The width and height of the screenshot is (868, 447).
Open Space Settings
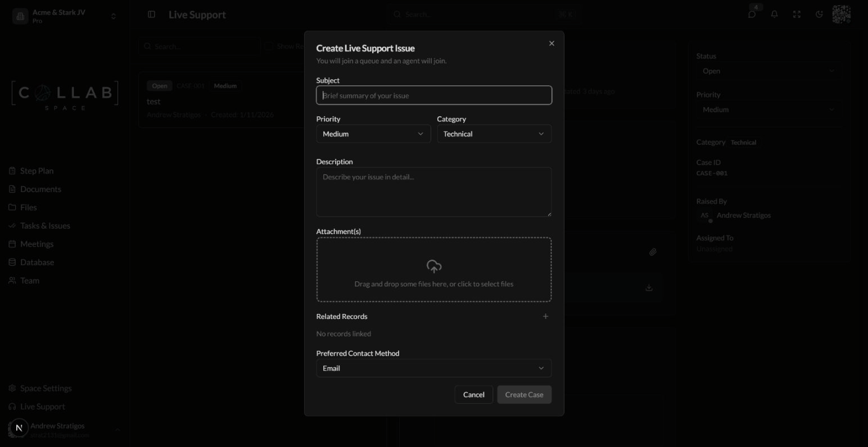tap(46, 387)
